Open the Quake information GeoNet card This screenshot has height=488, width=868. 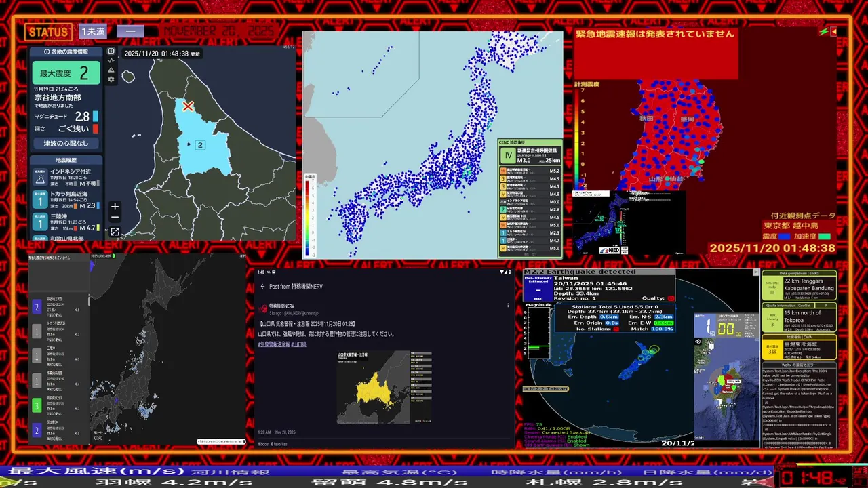(x=799, y=317)
